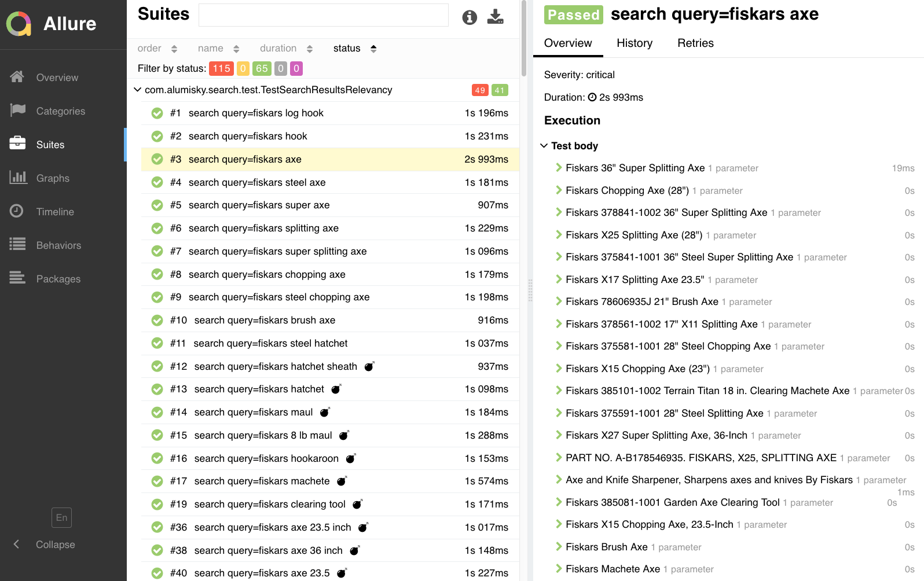
Task: Click the Allure logo icon
Action: coord(19,24)
